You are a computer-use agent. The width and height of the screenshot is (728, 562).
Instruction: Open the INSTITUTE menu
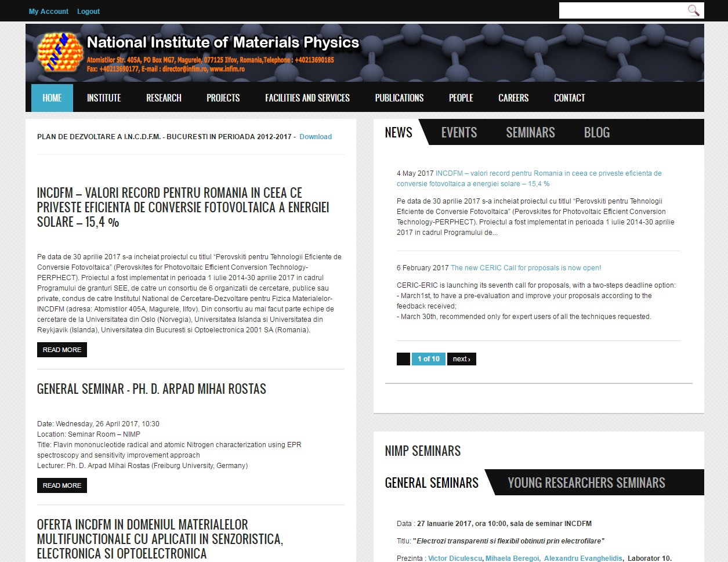coord(104,98)
